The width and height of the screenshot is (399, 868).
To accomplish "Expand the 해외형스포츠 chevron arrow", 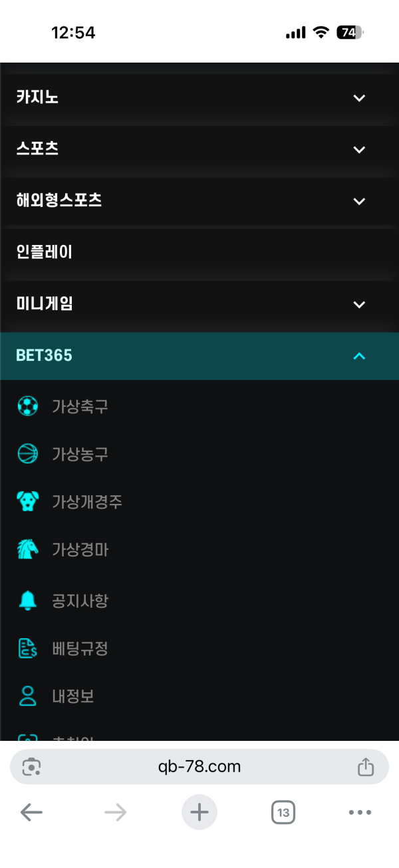I will tap(359, 201).
